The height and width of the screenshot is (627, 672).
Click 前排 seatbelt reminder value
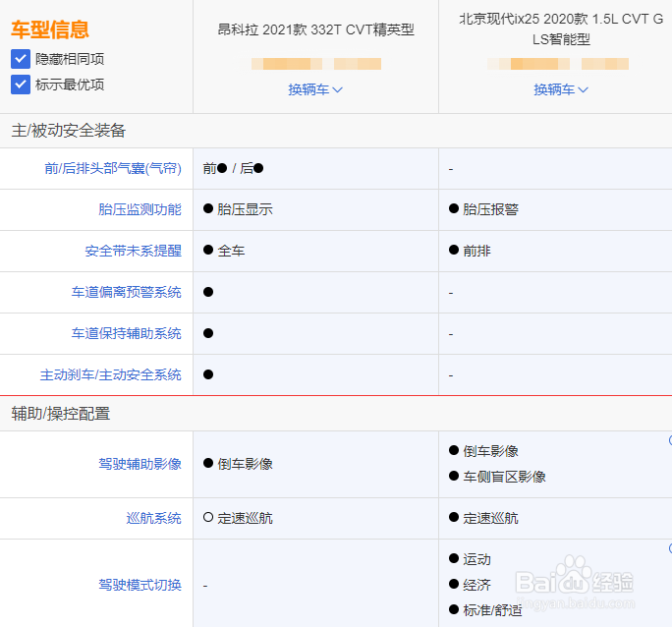click(477, 251)
